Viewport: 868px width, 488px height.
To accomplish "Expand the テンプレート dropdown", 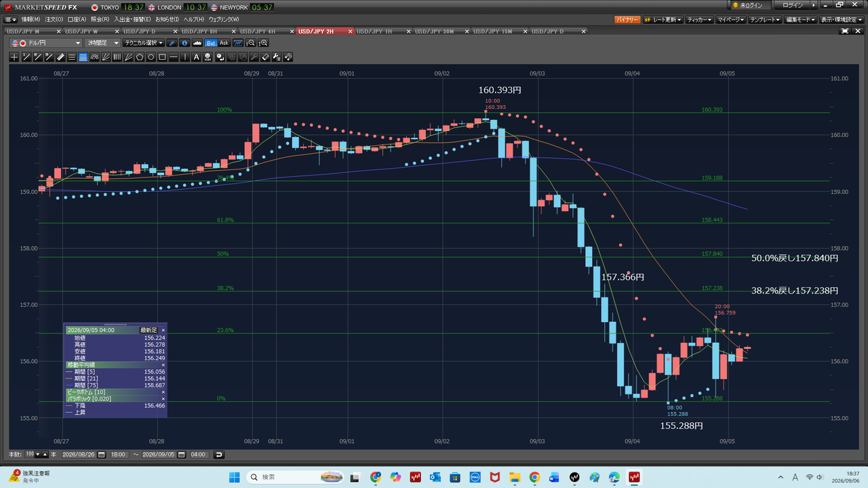I will [766, 20].
